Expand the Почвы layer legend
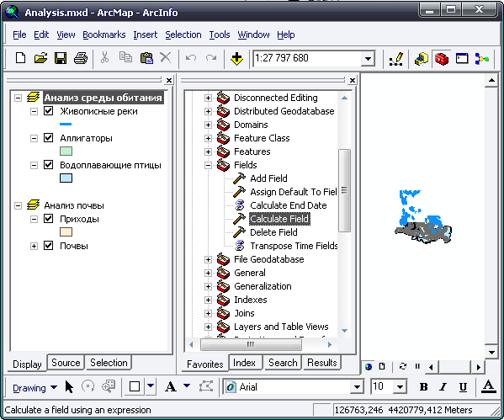Screen dimensions: 504x420 pos(34,246)
